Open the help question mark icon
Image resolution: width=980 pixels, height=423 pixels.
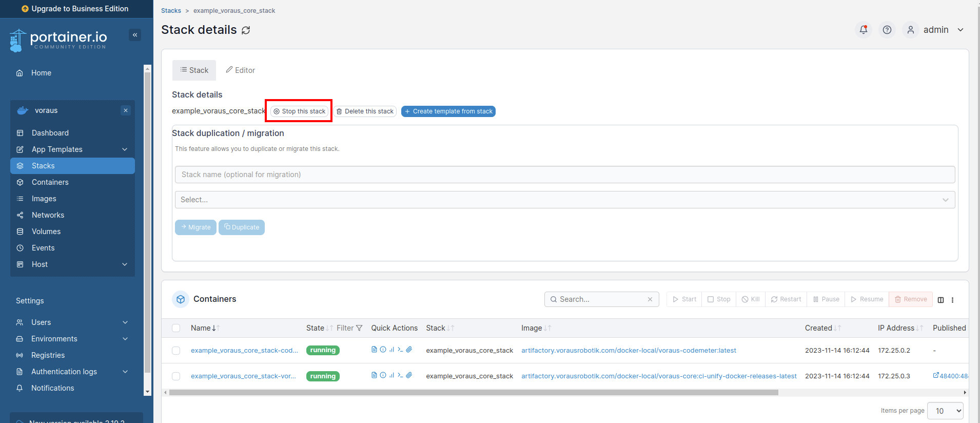(x=887, y=30)
